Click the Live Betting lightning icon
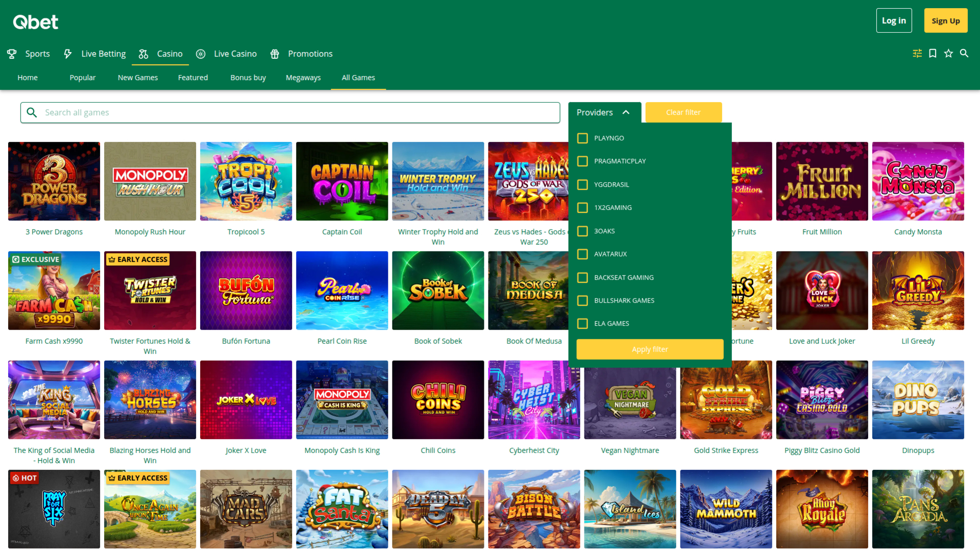 (x=68, y=53)
